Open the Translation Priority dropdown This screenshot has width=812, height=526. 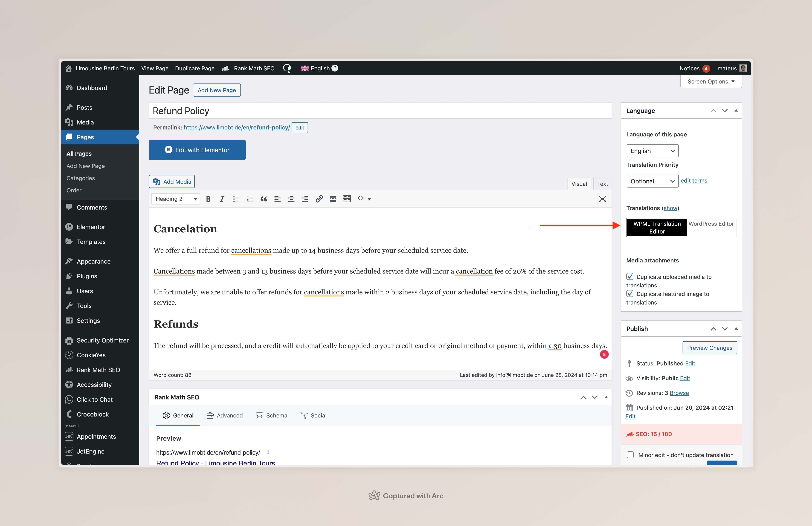click(x=652, y=181)
